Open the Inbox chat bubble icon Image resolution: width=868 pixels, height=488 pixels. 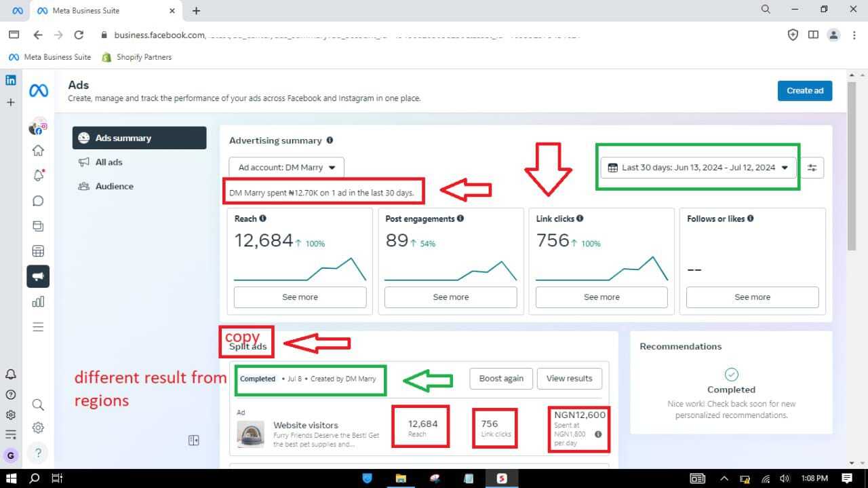point(38,201)
